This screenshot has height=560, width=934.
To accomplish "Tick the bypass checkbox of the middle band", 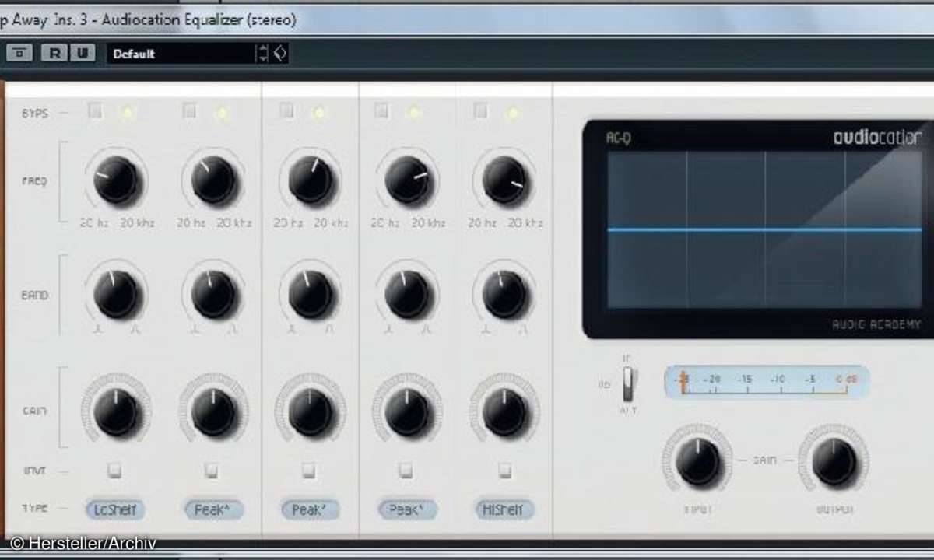I will click(x=286, y=111).
